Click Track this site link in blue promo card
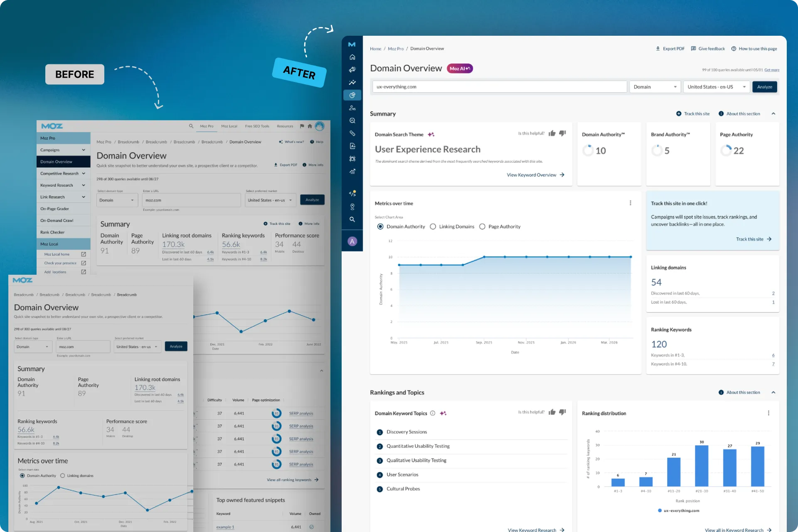The width and height of the screenshot is (798, 532). (x=754, y=239)
